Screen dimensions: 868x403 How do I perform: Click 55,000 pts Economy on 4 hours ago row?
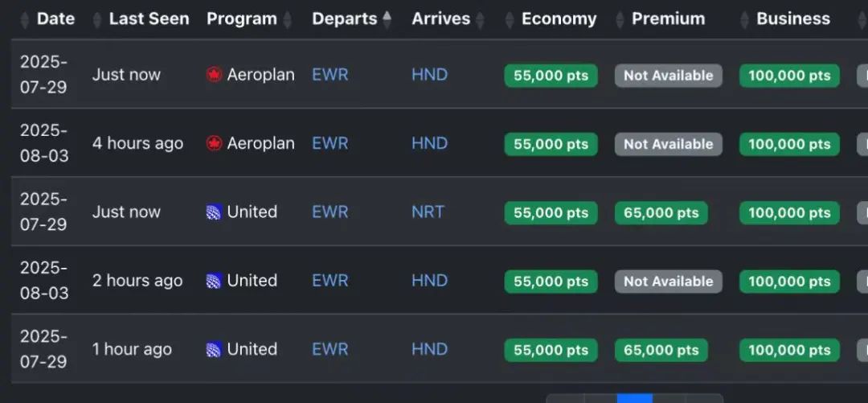click(551, 144)
